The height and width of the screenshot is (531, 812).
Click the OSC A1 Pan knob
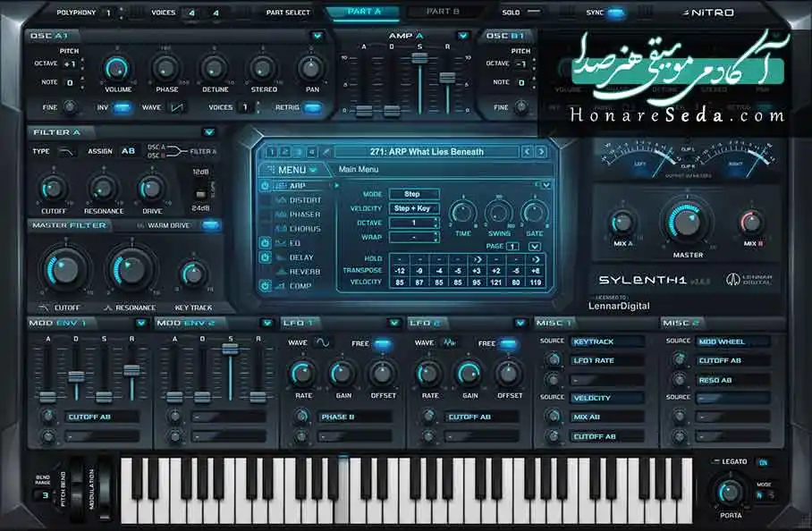point(311,68)
